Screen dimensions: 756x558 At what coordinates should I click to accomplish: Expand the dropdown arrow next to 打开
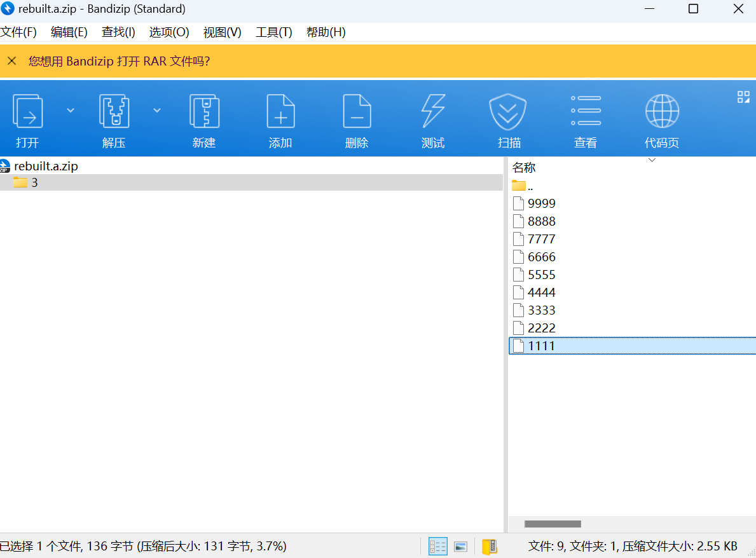click(x=71, y=111)
